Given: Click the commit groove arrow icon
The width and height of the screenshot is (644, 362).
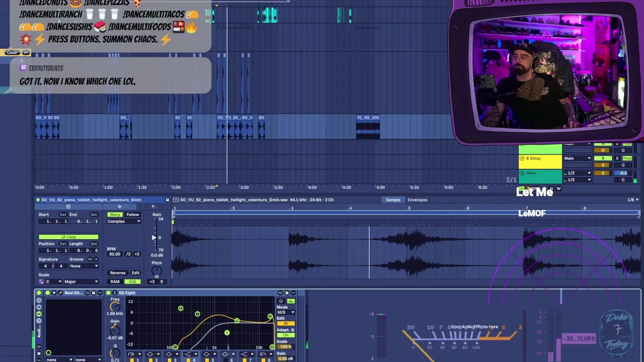Looking at the screenshot, I should click(96, 259).
